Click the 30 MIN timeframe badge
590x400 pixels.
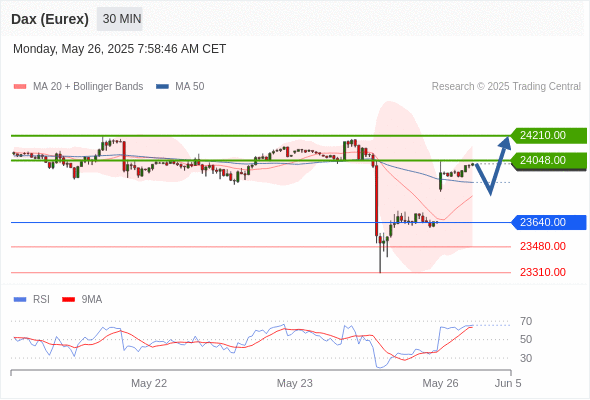coord(120,19)
